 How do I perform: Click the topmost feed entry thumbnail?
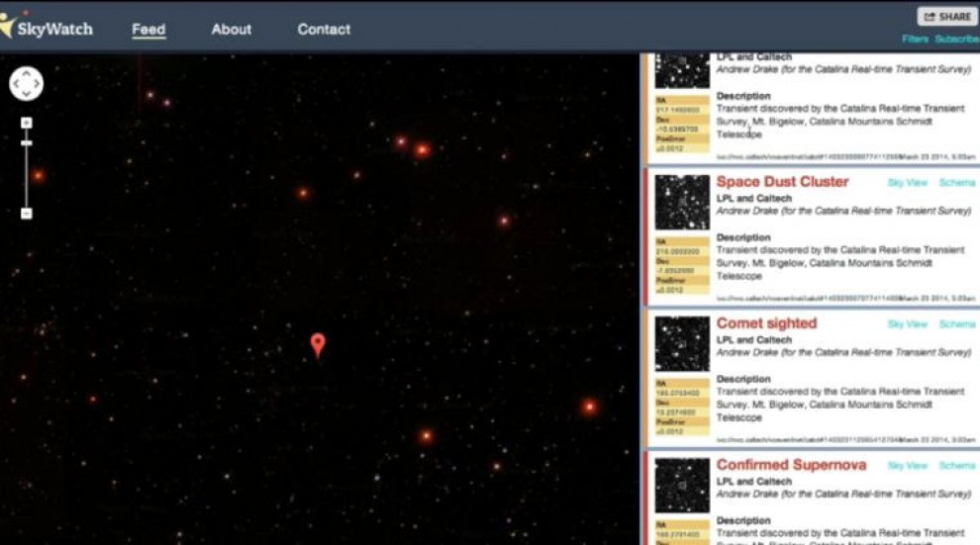pos(682,70)
